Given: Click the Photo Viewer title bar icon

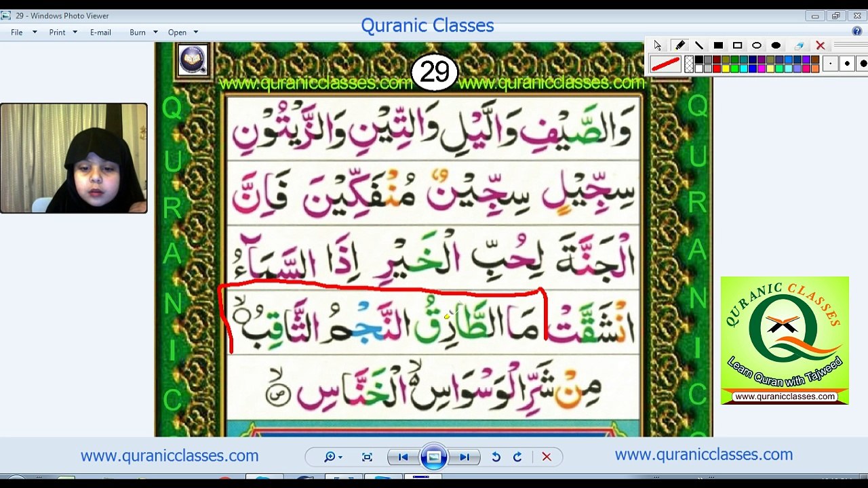Looking at the screenshot, I should [x=5, y=16].
